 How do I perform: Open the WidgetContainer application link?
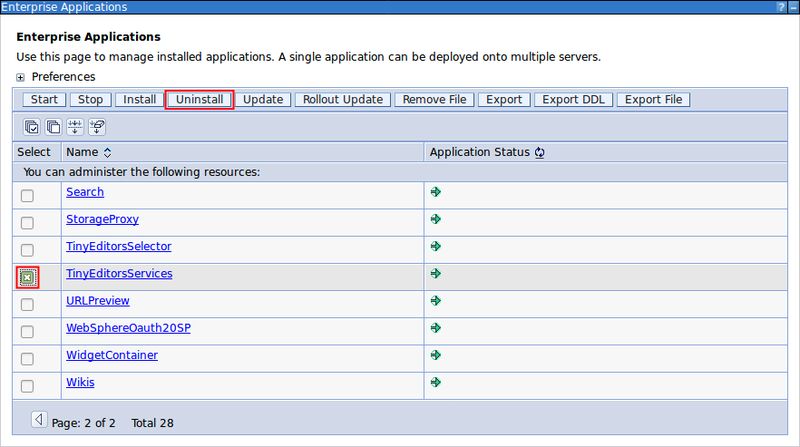(x=111, y=355)
